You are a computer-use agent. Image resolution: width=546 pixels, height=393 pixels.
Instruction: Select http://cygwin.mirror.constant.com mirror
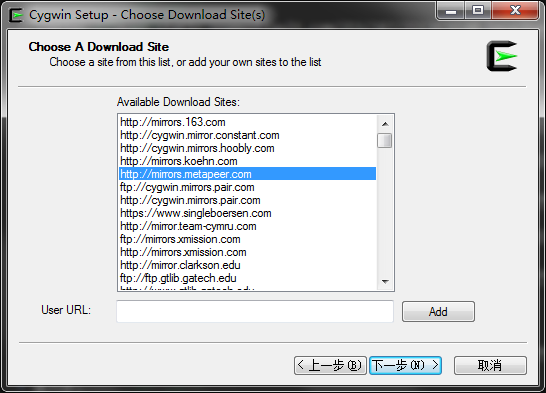click(x=248, y=135)
